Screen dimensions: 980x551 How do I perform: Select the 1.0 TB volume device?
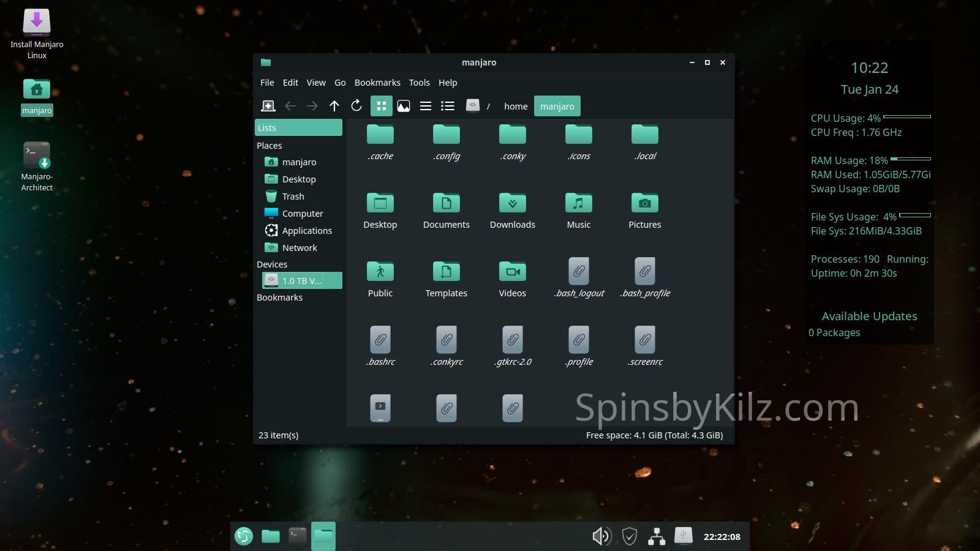[x=301, y=281]
